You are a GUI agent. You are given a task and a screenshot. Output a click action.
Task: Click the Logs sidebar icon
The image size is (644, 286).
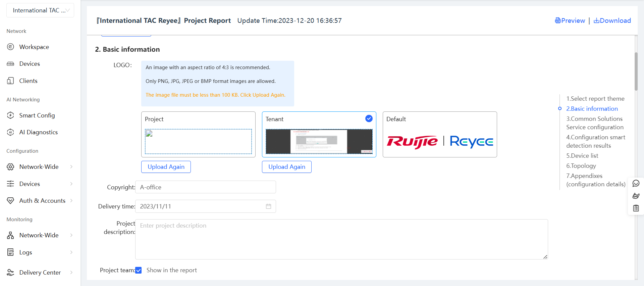point(10,252)
